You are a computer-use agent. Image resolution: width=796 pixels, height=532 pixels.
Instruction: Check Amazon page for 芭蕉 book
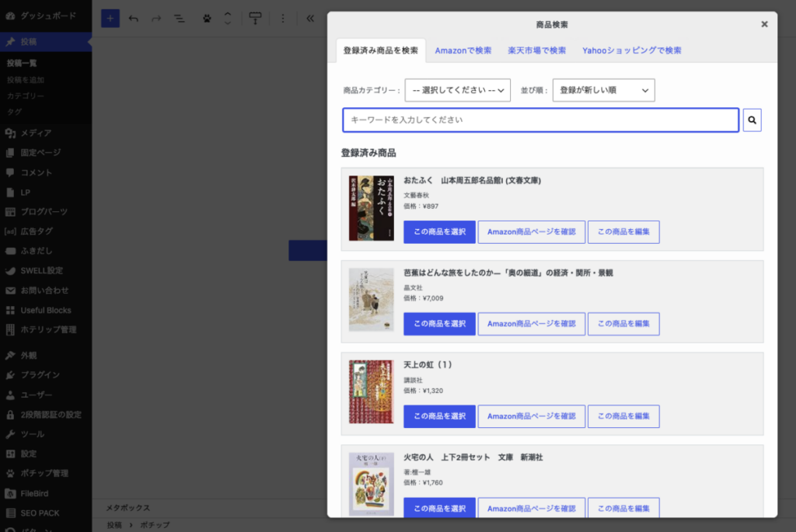pos(532,324)
